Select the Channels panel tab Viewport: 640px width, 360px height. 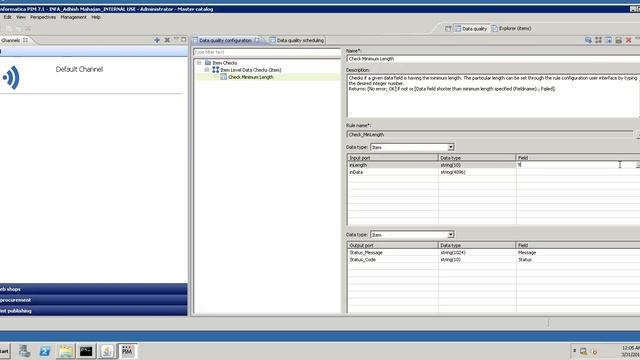[x=14, y=40]
